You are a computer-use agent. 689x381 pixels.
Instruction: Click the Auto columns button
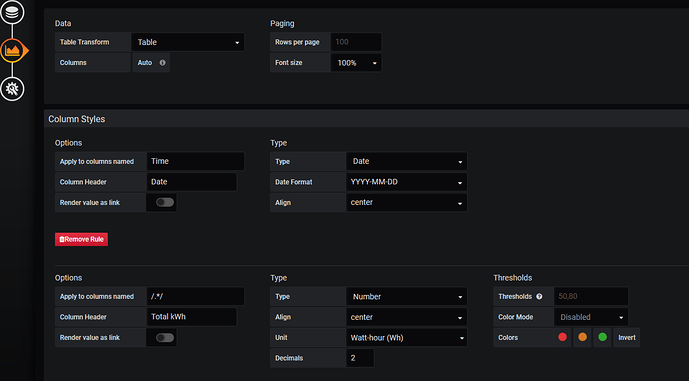click(x=151, y=63)
